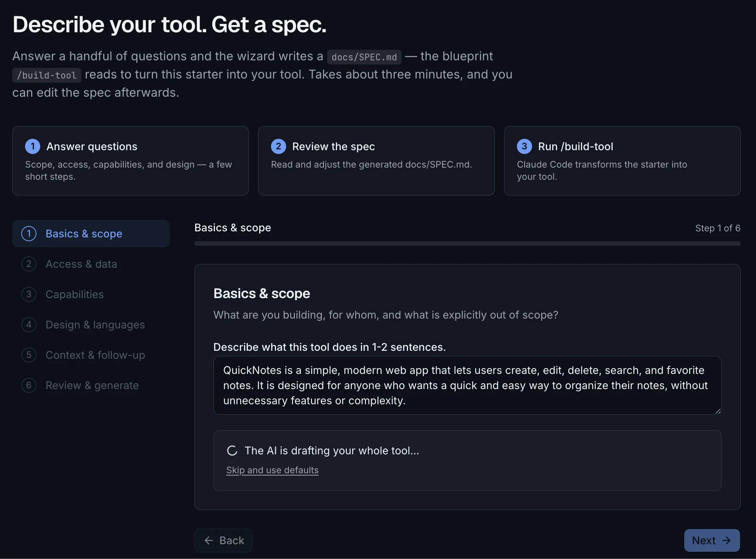Click the Review the spec card
The height and width of the screenshot is (559, 756).
[x=376, y=161]
